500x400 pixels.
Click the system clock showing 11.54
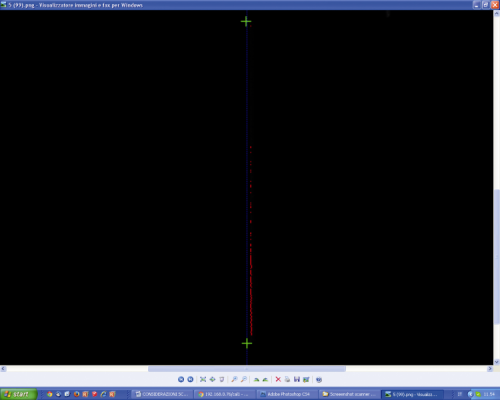(x=489, y=394)
